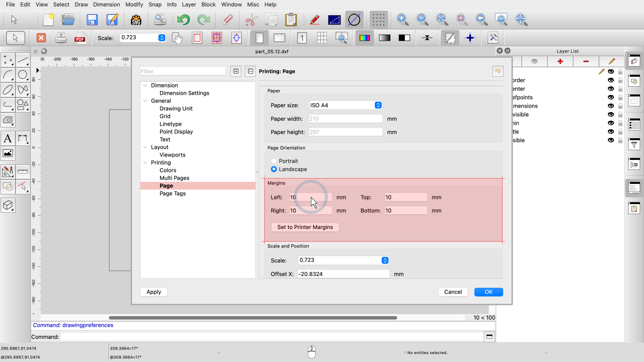Click the Zoom In magnifier icon
The image size is (644, 362).
pyautogui.click(x=402, y=19)
